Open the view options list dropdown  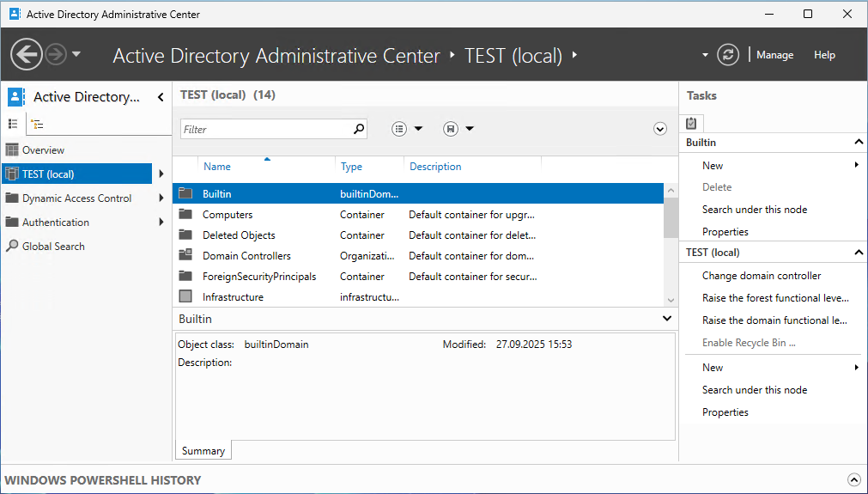[x=407, y=129]
